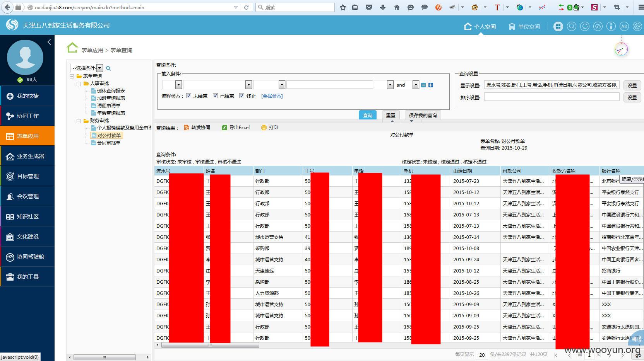Open 协同驾驶舱 sidebar item

pos(27,257)
